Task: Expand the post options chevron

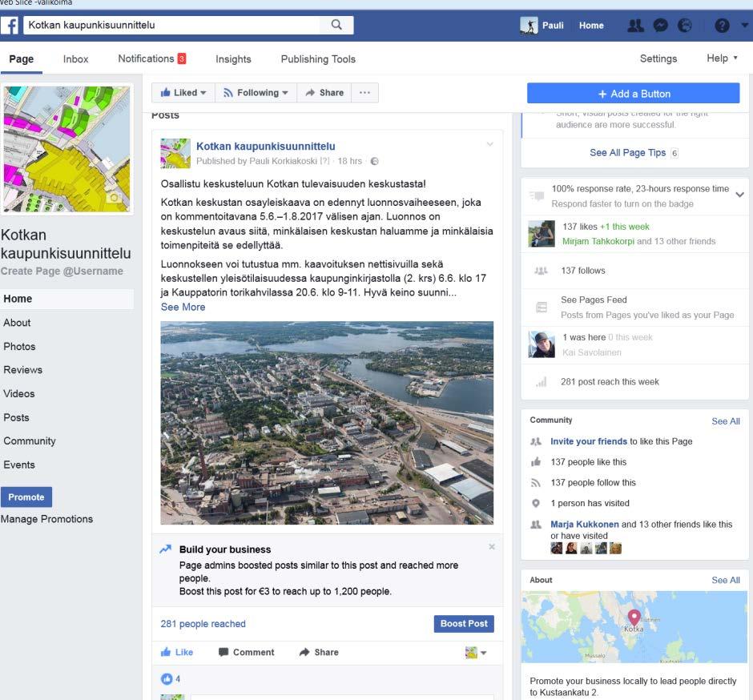Action: (489, 144)
